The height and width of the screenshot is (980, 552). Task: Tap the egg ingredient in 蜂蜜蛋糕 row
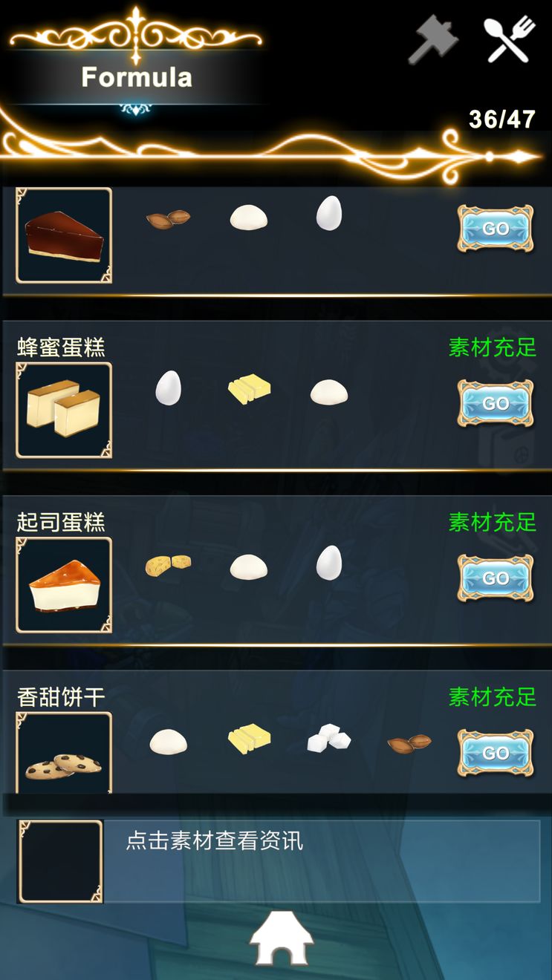[169, 388]
